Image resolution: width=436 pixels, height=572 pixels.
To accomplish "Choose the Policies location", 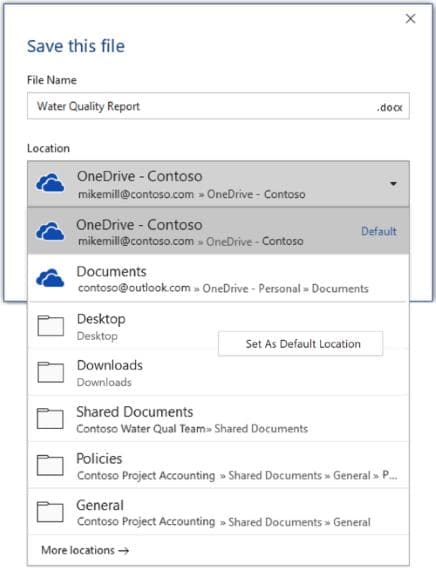I will 218,465.
